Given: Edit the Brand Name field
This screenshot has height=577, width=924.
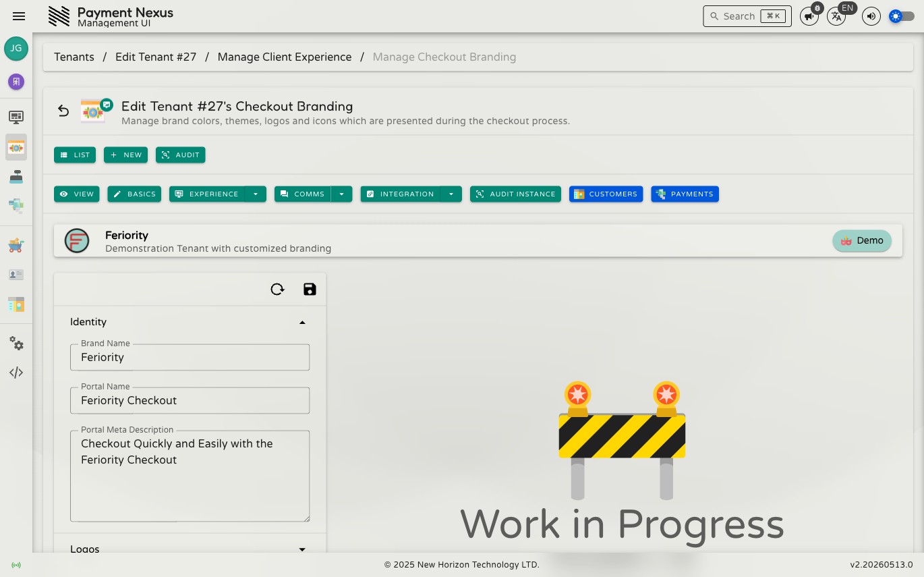Looking at the screenshot, I should pos(190,358).
